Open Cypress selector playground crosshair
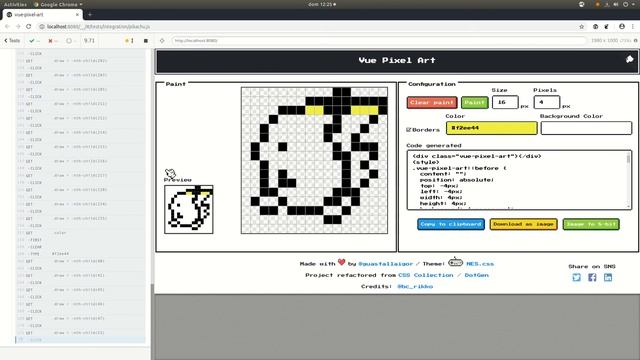 coord(162,40)
